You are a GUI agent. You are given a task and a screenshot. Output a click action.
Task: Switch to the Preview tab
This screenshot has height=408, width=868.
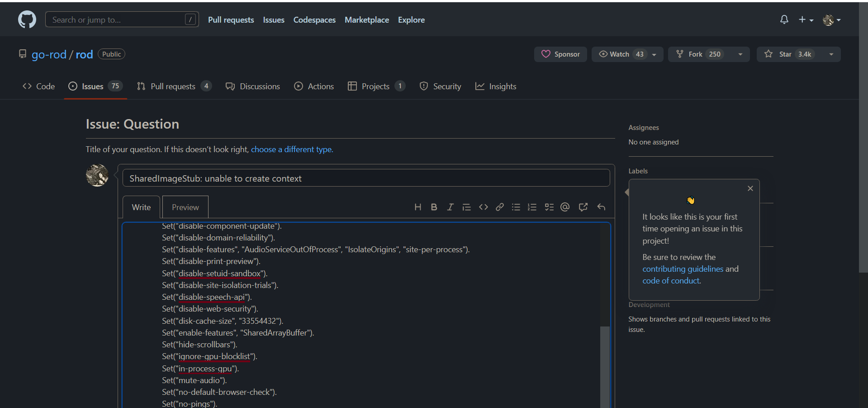[x=185, y=207]
